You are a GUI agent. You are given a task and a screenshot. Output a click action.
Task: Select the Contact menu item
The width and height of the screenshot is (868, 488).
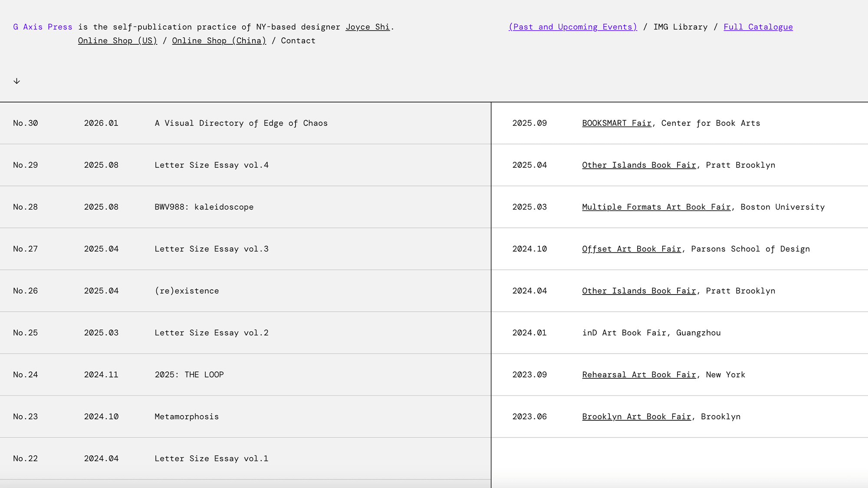pos(298,41)
